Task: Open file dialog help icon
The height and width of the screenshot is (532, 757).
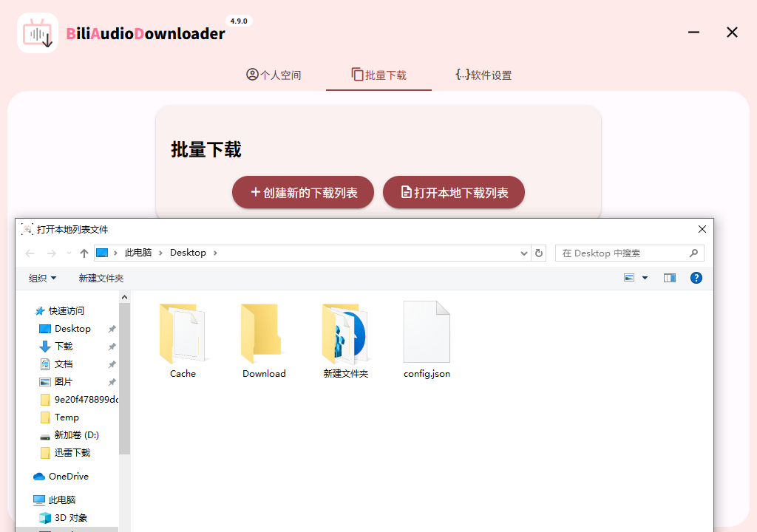Action: point(696,278)
